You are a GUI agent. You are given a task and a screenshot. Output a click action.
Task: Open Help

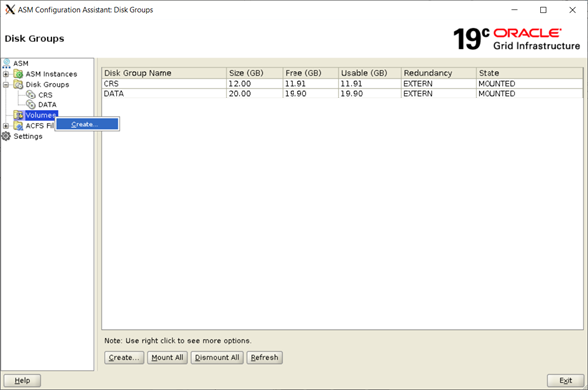(22, 381)
